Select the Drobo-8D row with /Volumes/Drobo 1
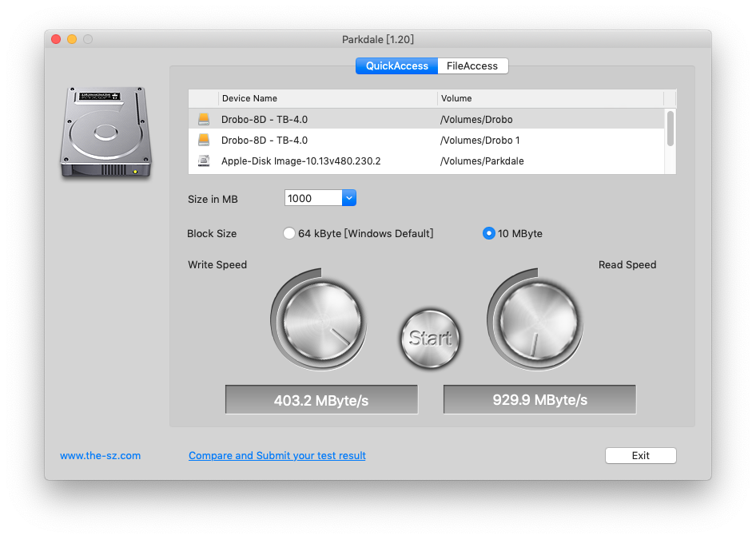756x539 pixels. (426, 141)
